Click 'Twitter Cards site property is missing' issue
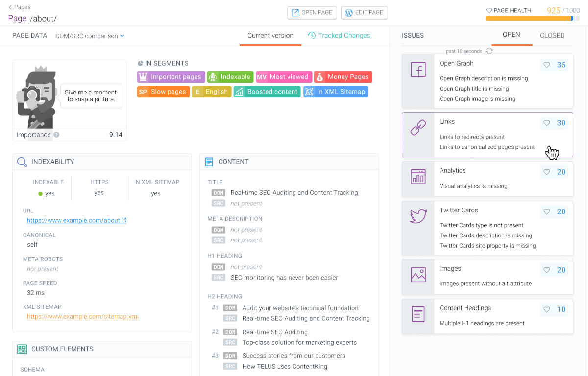Image resolution: width=588 pixels, height=376 pixels. [488, 246]
